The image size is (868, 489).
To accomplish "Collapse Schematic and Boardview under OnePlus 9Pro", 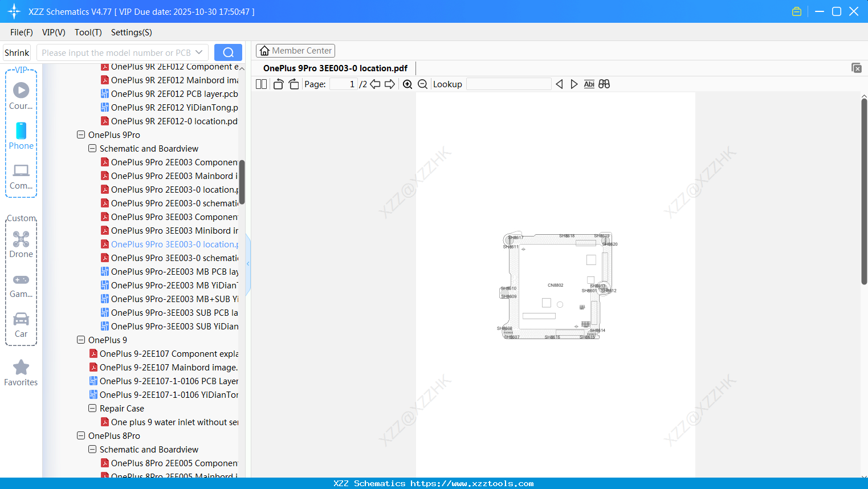I will pos(92,149).
